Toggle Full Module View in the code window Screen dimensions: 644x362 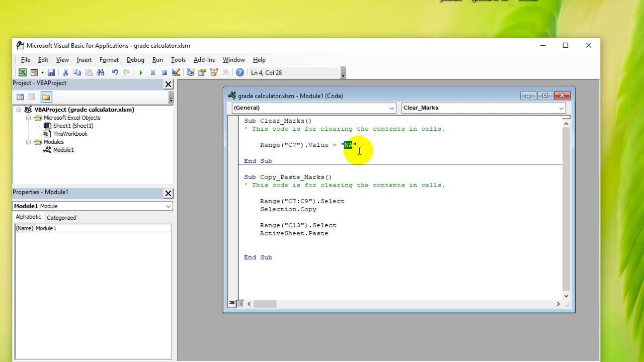point(240,304)
